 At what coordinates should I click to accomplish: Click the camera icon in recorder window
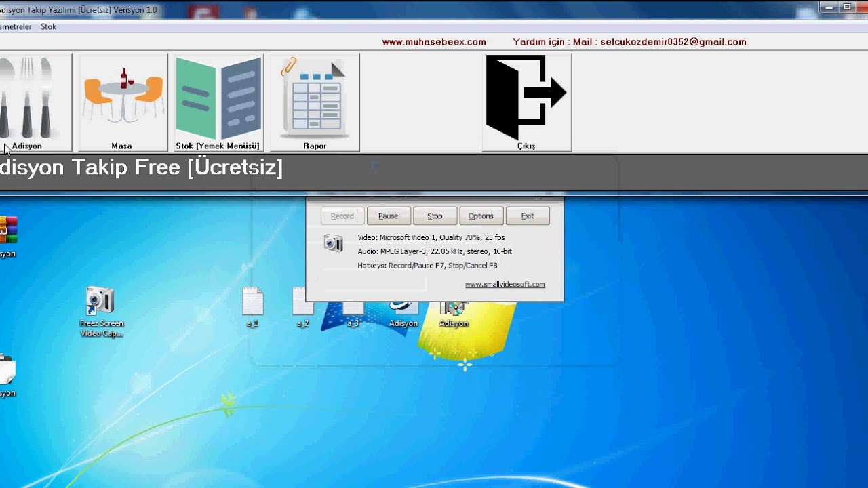333,243
